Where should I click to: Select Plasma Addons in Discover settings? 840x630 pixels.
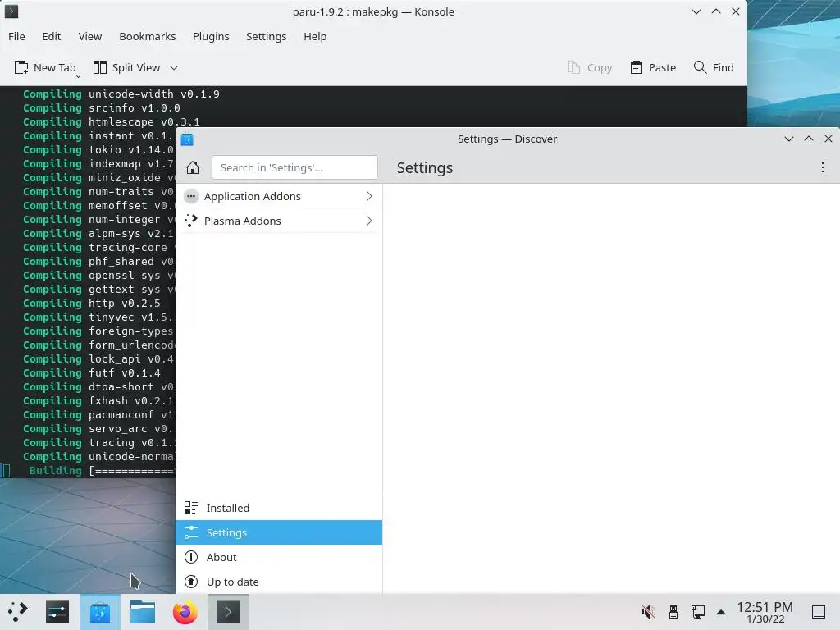point(279,221)
